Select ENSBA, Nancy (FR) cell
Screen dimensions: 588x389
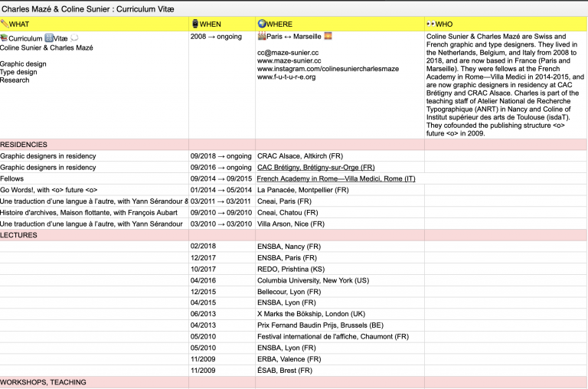340,247
